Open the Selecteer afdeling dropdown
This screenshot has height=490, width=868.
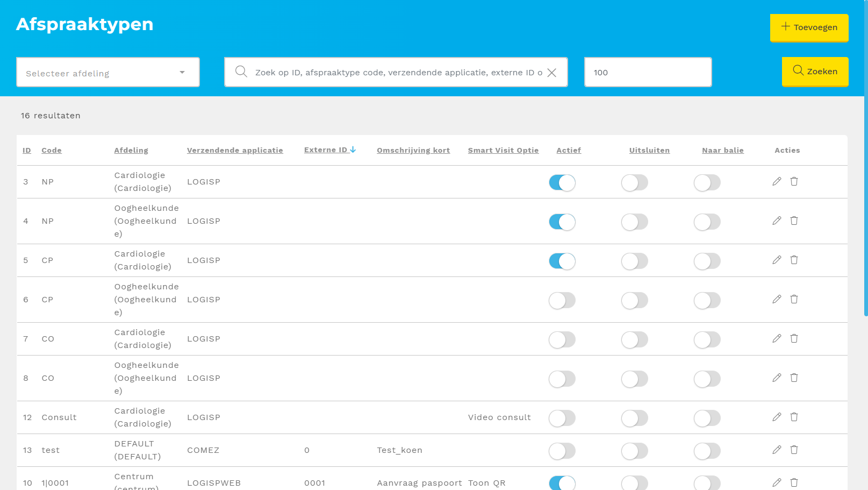(108, 73)
